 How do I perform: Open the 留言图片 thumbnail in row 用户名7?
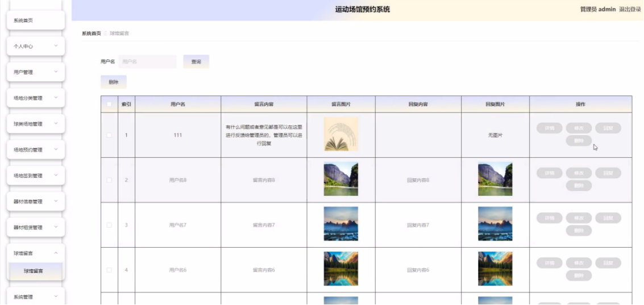341,224
